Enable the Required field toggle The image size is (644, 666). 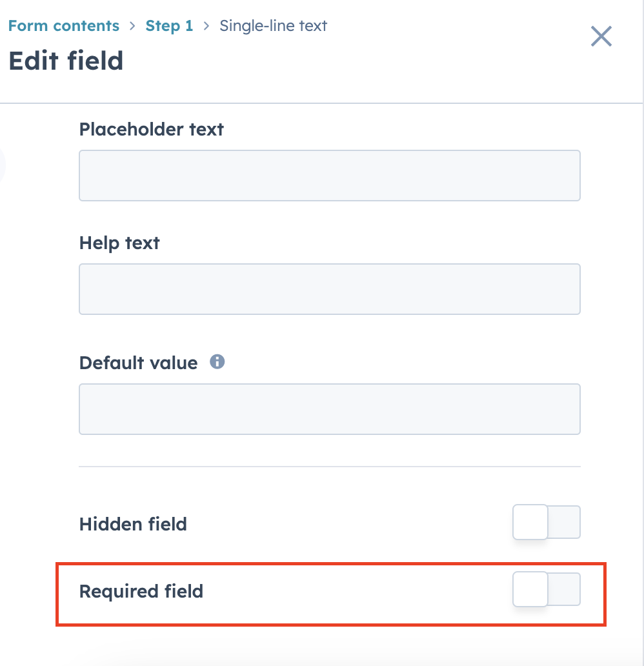(x=546, y=589)
